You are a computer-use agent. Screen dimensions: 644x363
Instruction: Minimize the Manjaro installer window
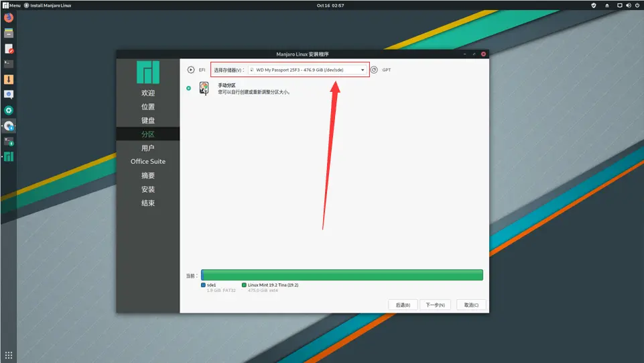coord(464,54)
